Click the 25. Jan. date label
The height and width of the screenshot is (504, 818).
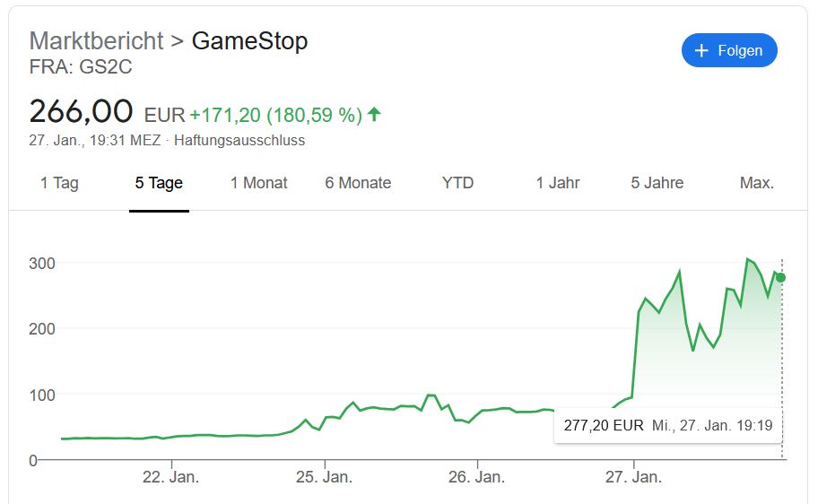(325, 477)
